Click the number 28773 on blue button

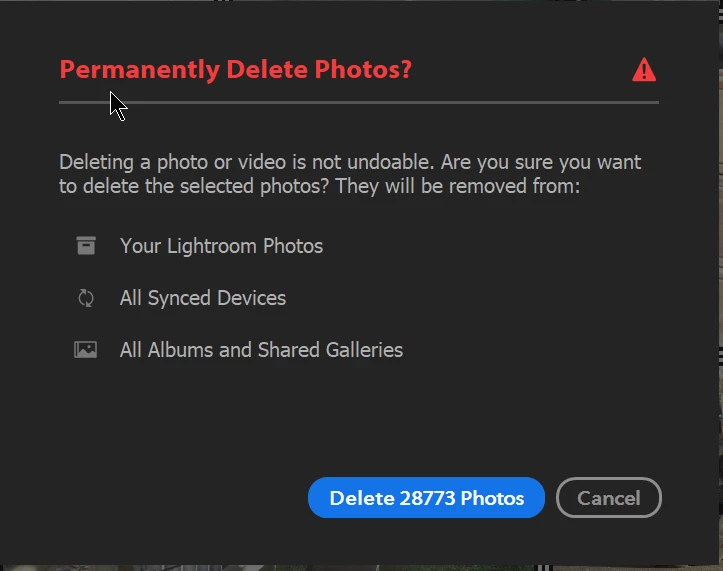427,498
